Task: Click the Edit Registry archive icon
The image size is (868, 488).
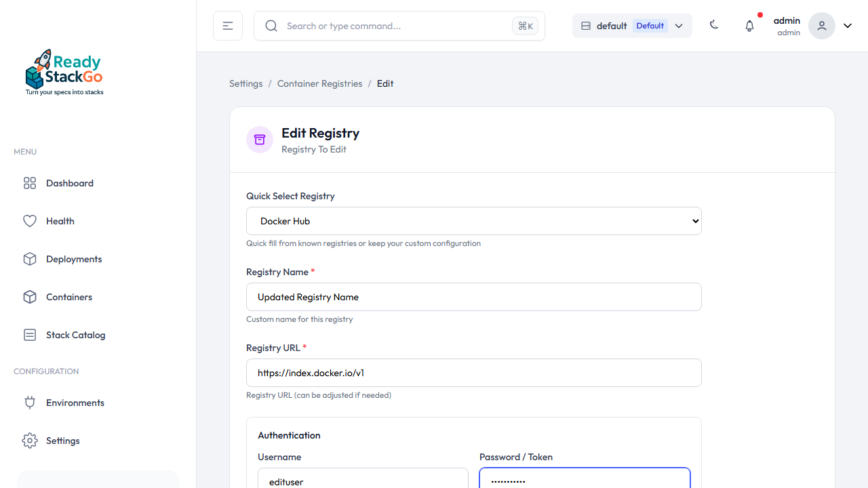Action: pyautogui.click(x=260, y=140)
